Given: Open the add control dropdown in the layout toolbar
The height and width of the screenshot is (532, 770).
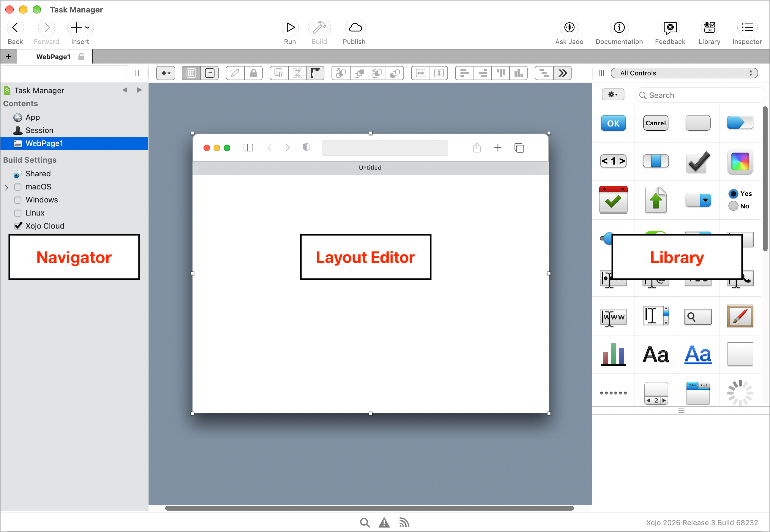Looking at the screenshot, I should click(165, 73).
